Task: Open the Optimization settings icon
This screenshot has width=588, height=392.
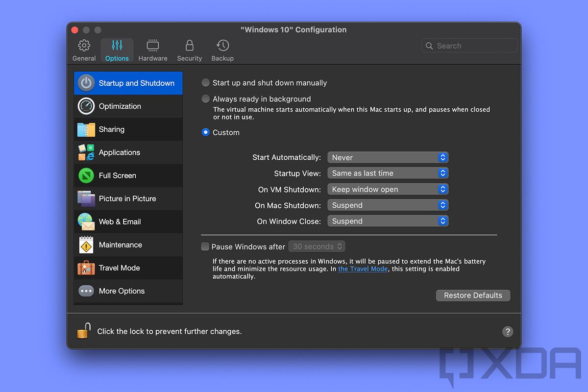Action: [x=86, y=106]
